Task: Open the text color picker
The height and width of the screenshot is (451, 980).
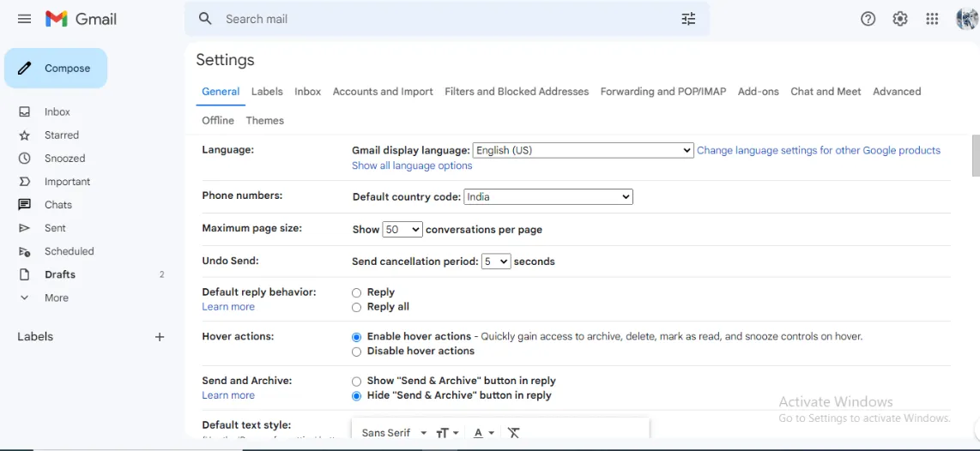Action: click(484, 433)
